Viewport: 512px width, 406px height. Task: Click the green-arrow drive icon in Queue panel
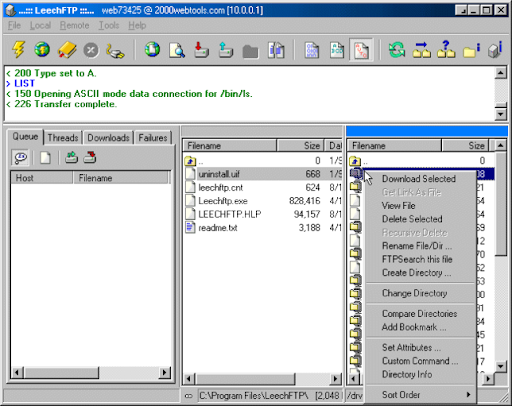click(71, 157)
